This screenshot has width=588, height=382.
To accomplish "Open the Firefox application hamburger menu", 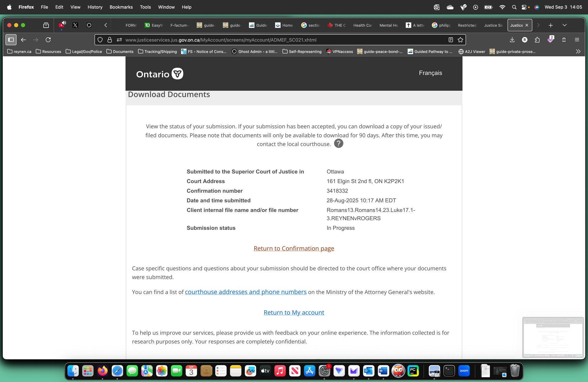I will tap(577, 40).
